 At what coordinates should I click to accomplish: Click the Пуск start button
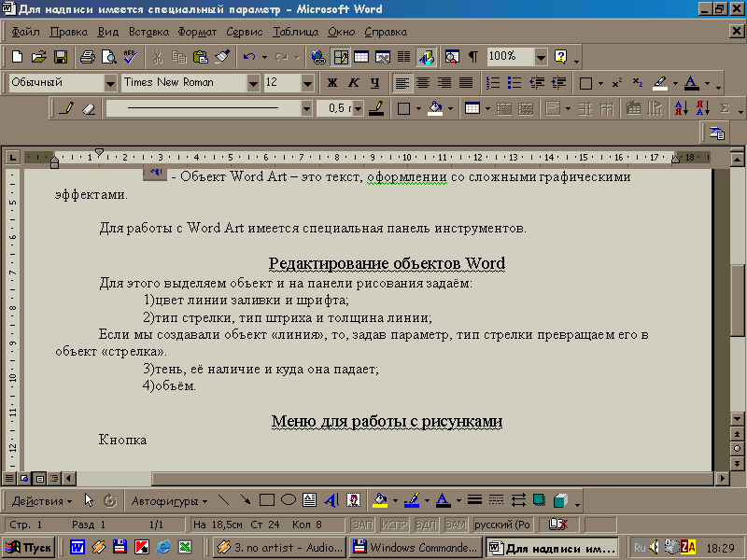[x=29, y=548]
